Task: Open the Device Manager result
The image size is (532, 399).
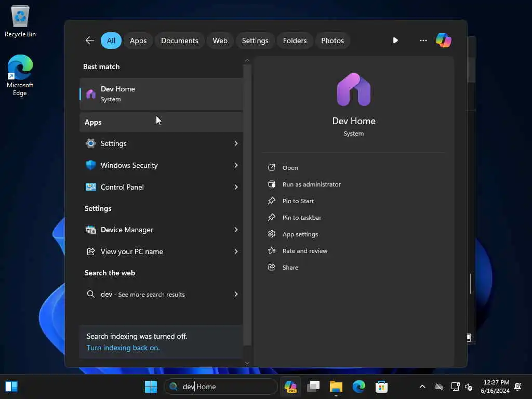Action: [162, 230]
